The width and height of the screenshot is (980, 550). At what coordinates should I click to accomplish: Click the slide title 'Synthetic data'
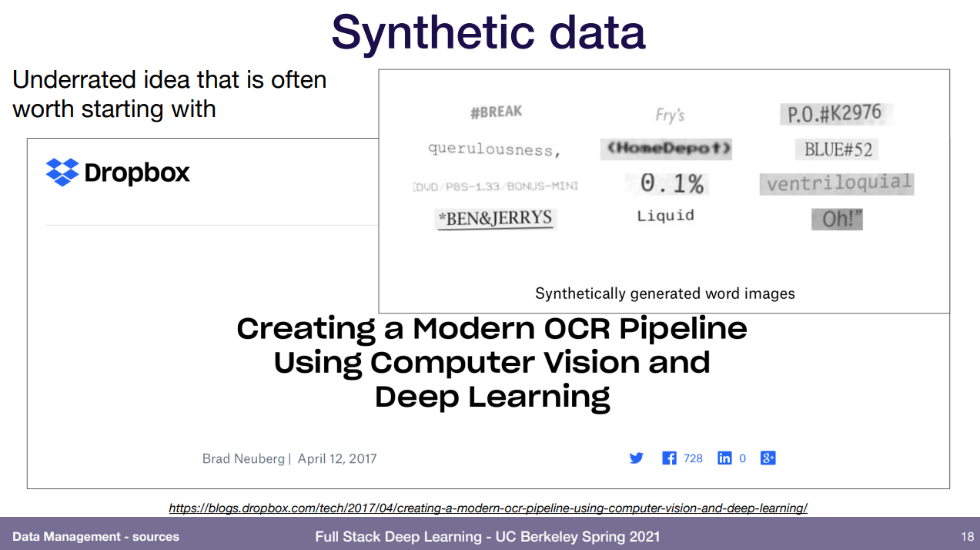[488, 32]
